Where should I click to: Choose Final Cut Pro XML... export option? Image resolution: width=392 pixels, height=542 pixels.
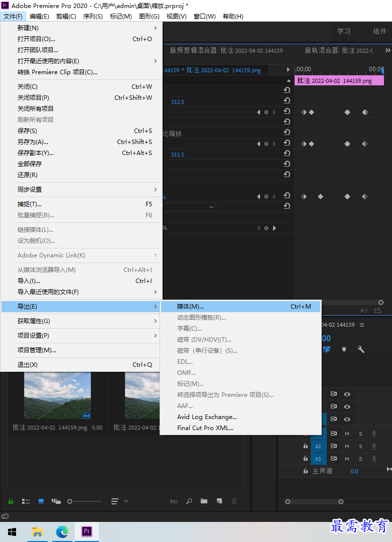tap(240, 428)
